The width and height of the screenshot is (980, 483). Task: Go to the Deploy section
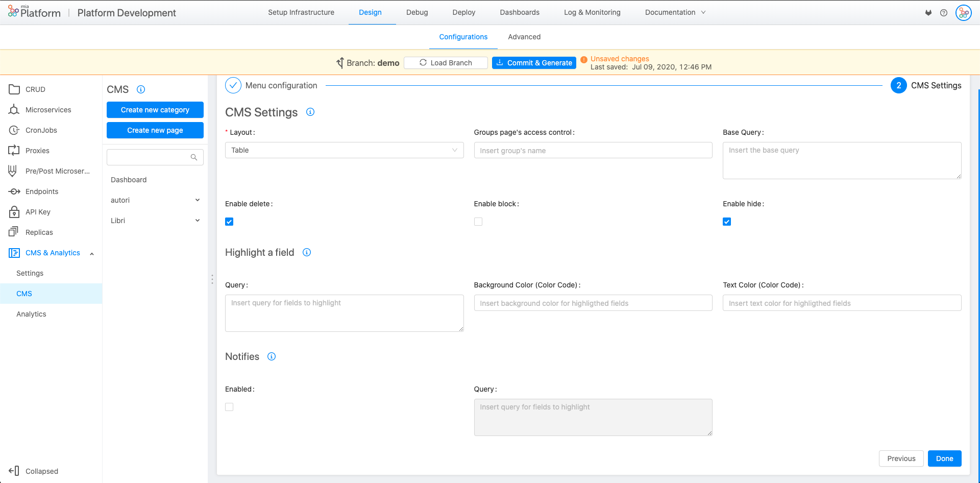463,12
